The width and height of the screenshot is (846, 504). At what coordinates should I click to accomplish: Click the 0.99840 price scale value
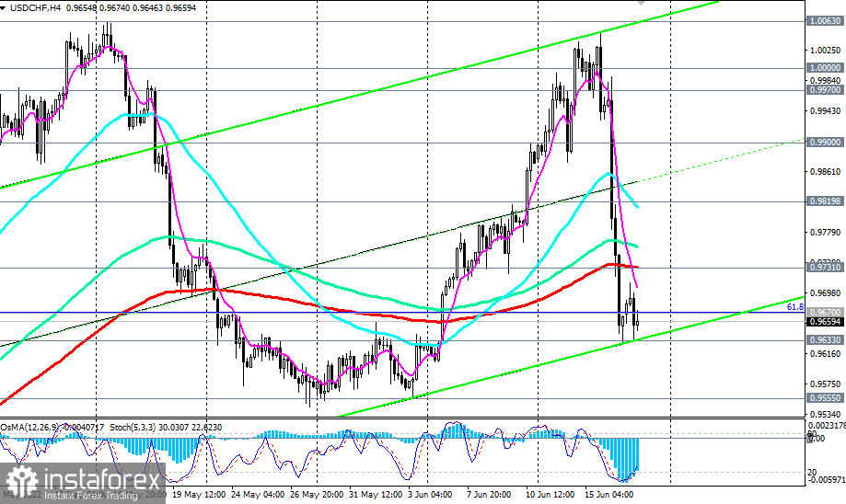pos(826,80)
